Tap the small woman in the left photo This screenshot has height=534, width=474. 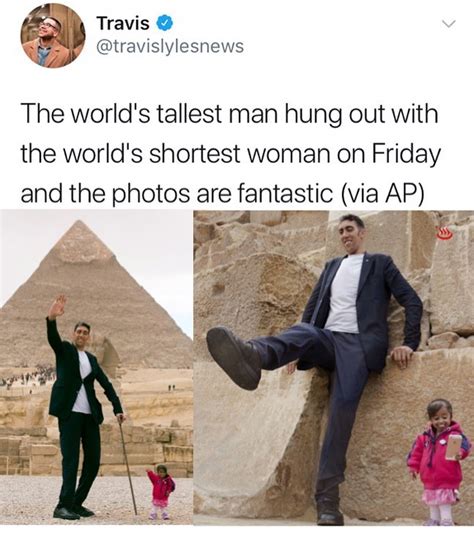click(x=161, y=491)
